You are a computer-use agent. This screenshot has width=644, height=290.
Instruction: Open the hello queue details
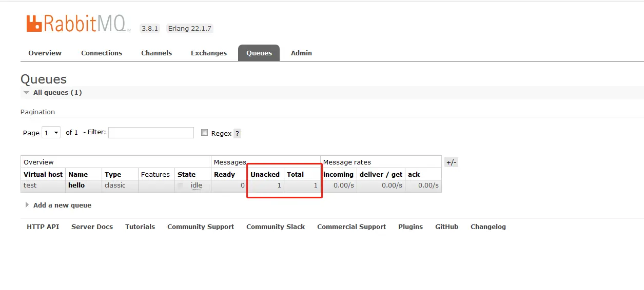(76, 185)
